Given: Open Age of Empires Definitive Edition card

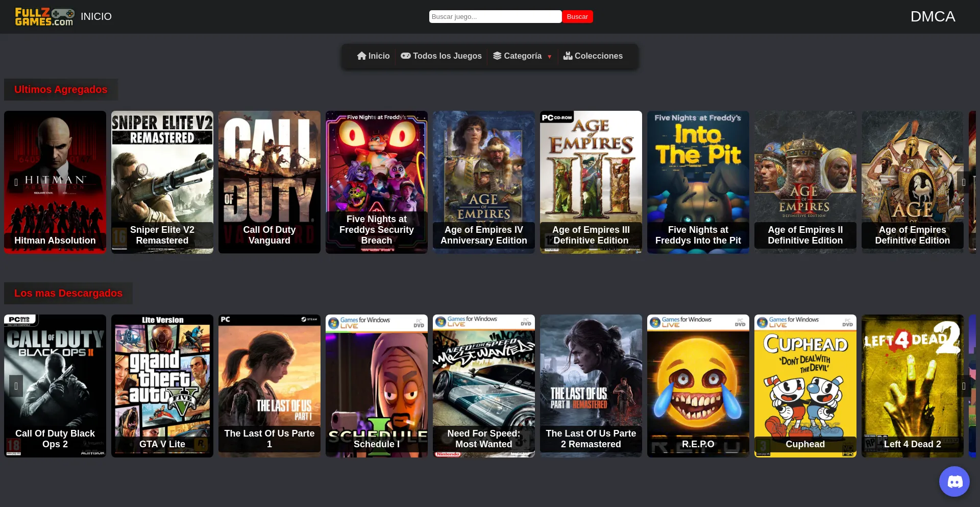Looking at the screenshot, I should click(x=913, y=182).
